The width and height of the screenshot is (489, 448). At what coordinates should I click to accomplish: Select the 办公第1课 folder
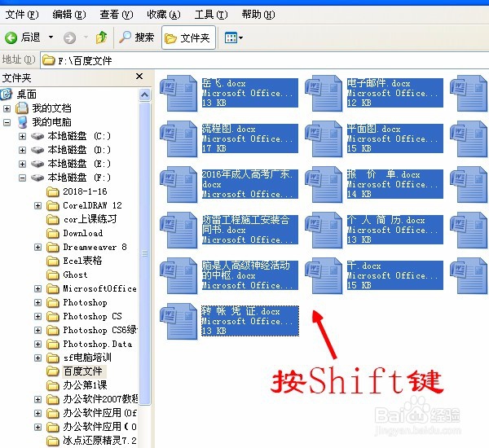pos(85,385)
